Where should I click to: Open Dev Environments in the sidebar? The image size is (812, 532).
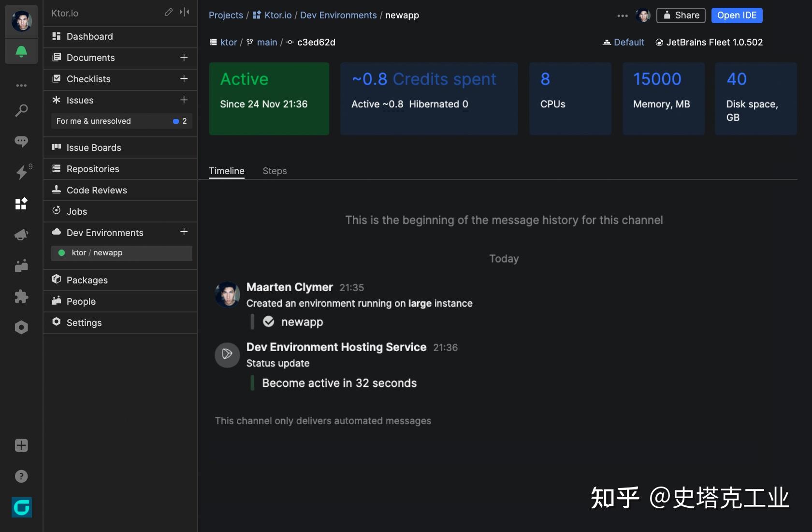click(x=120, y=233)
